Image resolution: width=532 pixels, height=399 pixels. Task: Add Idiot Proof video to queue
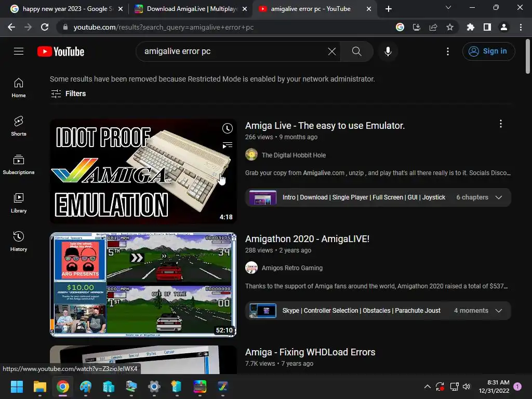click(228, 145)
